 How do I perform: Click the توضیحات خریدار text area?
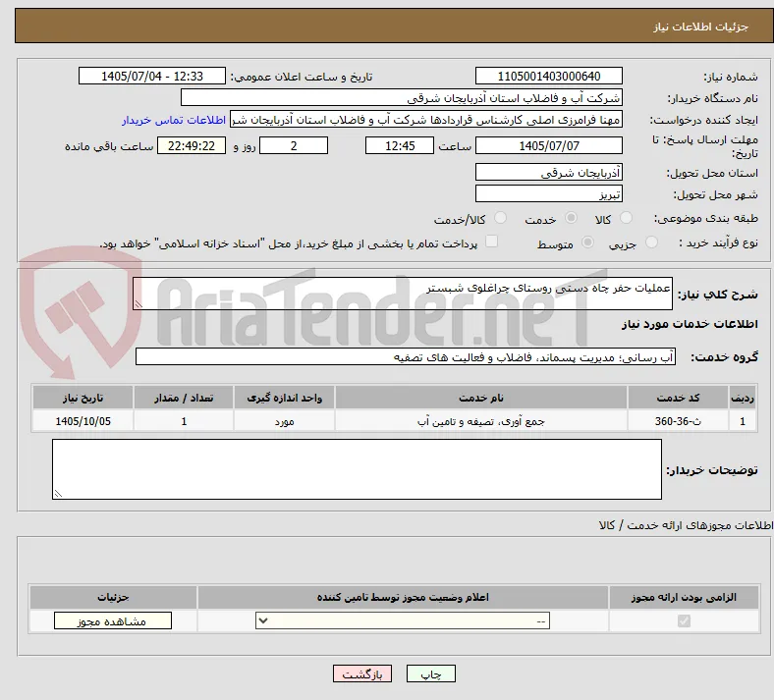(357, 469)
